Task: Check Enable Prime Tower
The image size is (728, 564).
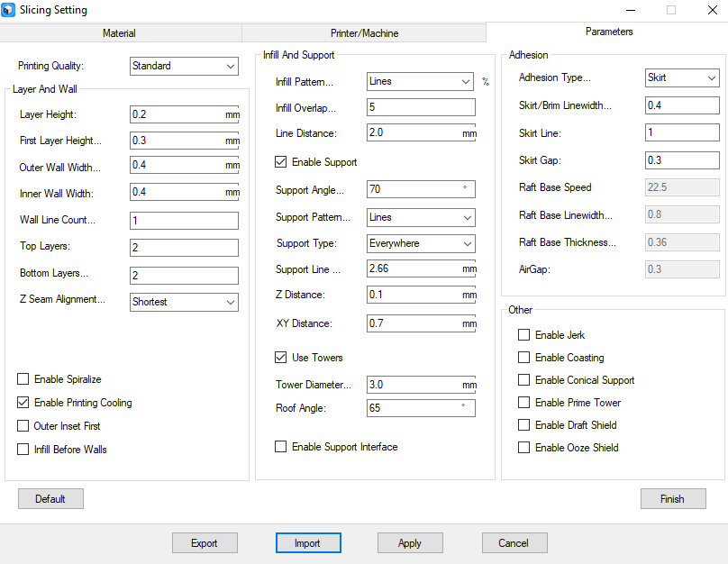Action: (x=524, y=403)
